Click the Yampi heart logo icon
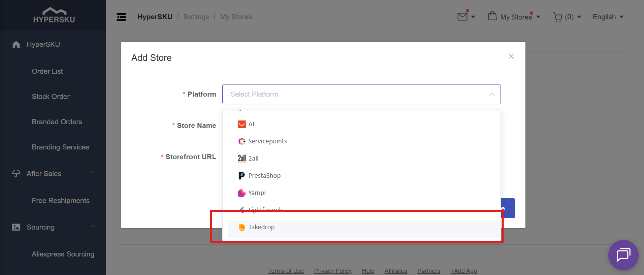 241,193
